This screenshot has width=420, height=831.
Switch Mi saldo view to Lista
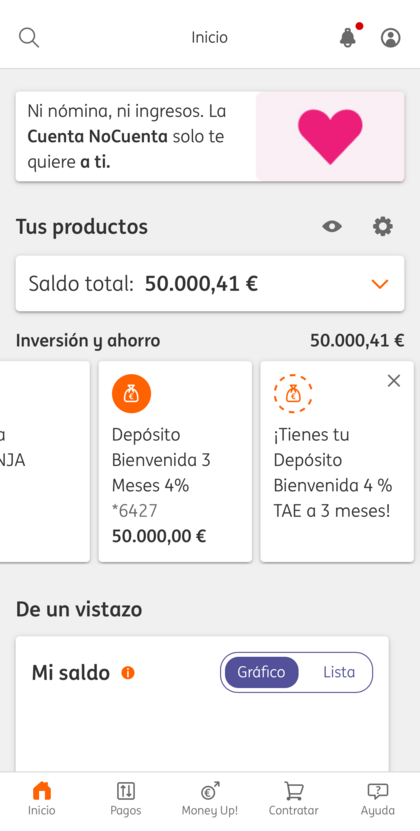pyautogui.click(x=339, y=672)
